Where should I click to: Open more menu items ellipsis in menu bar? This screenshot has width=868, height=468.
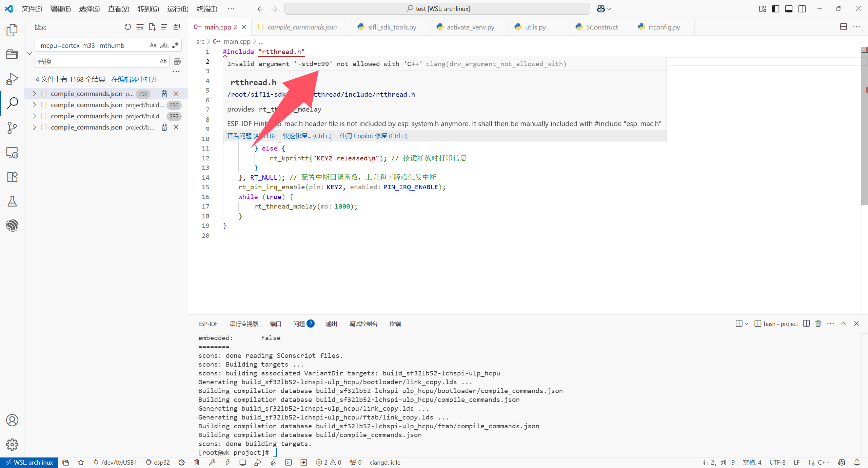pos(231,9)
